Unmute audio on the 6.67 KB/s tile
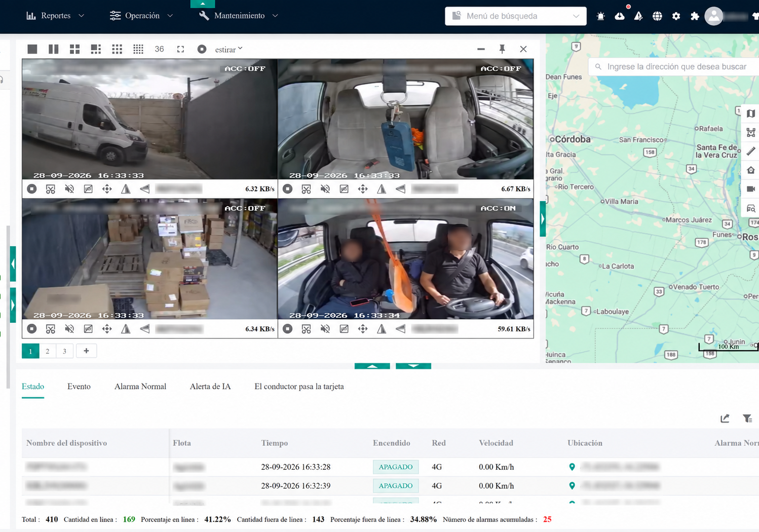The height and width of the screenshot is (532, 759). point(325,189)
